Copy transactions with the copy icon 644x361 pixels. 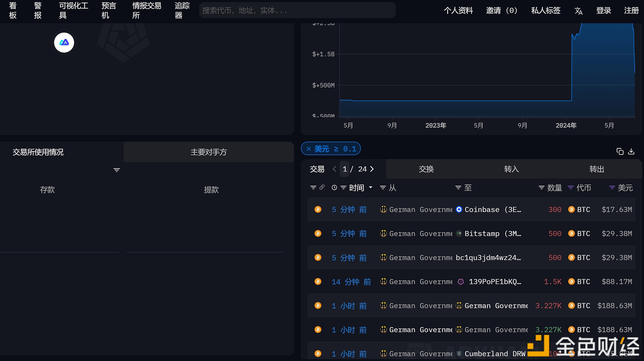tap(620, 151)
